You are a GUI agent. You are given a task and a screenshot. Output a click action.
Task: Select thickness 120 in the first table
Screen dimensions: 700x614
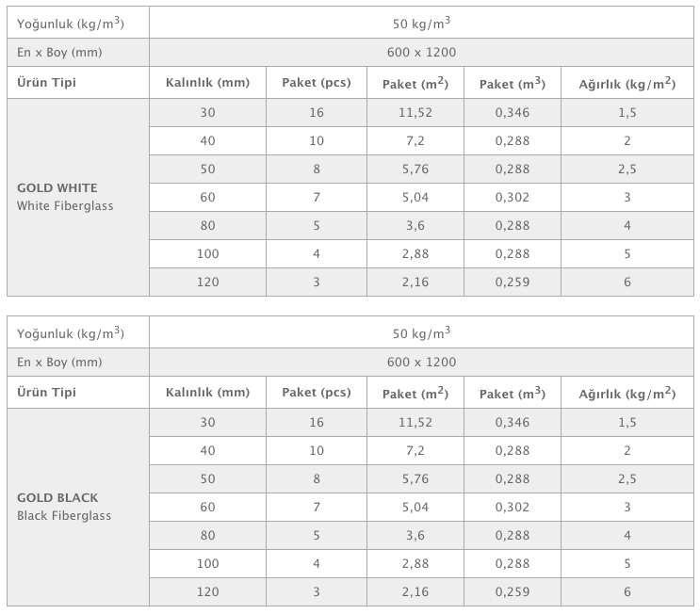coord(207,282)
